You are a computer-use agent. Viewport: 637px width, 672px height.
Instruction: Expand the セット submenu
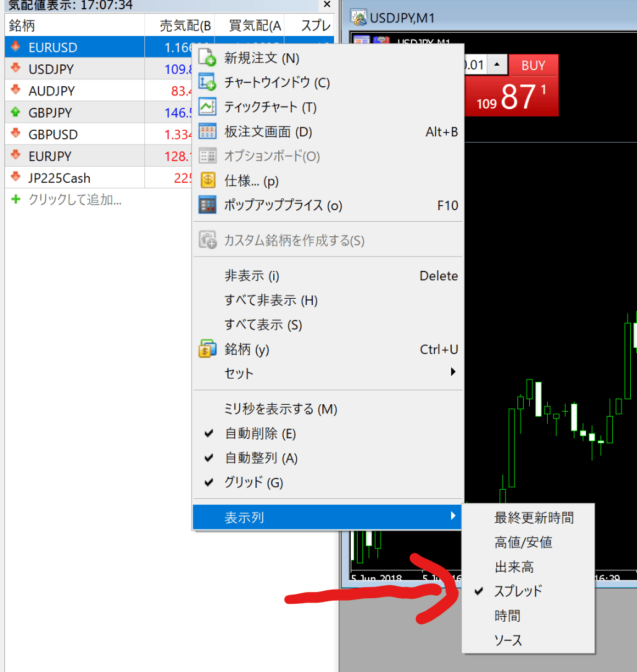(328, 373)
